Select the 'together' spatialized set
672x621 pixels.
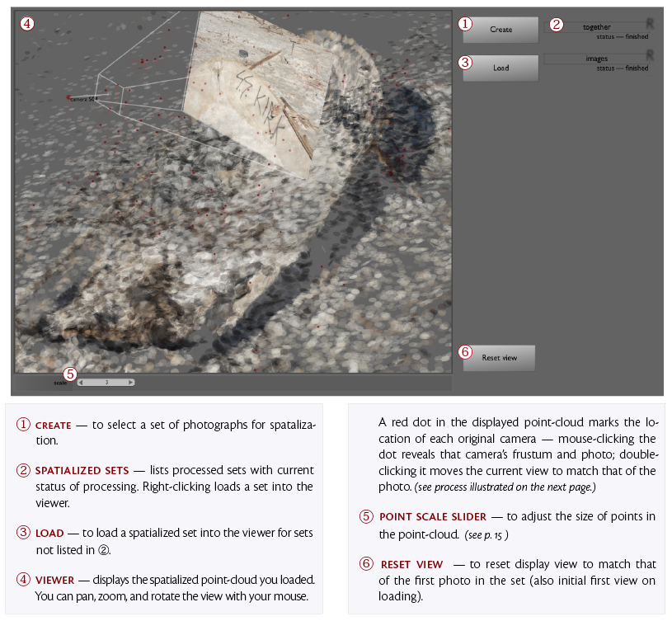click(x=597, y=27)
